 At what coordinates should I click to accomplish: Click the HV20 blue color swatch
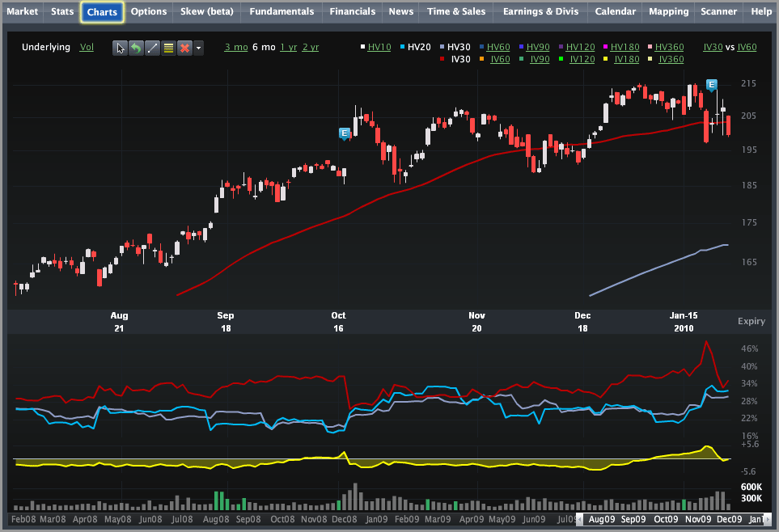pyautogui.click(x=402, y=47)
